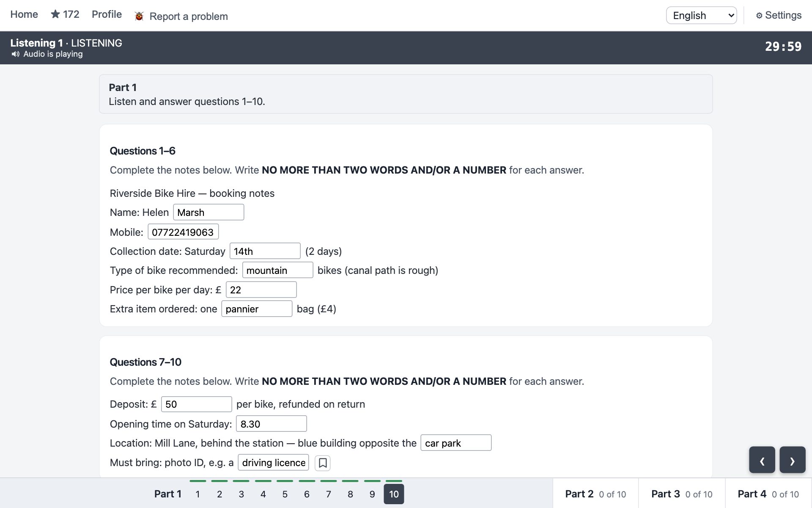Screen dimensions: 812x508
Task: Click the star points icon showing 172
Action: coord(55,14)
